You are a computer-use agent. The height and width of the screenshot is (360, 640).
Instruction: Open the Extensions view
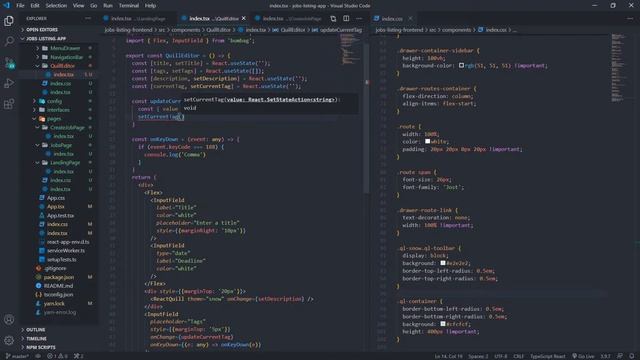click(9, 104)
